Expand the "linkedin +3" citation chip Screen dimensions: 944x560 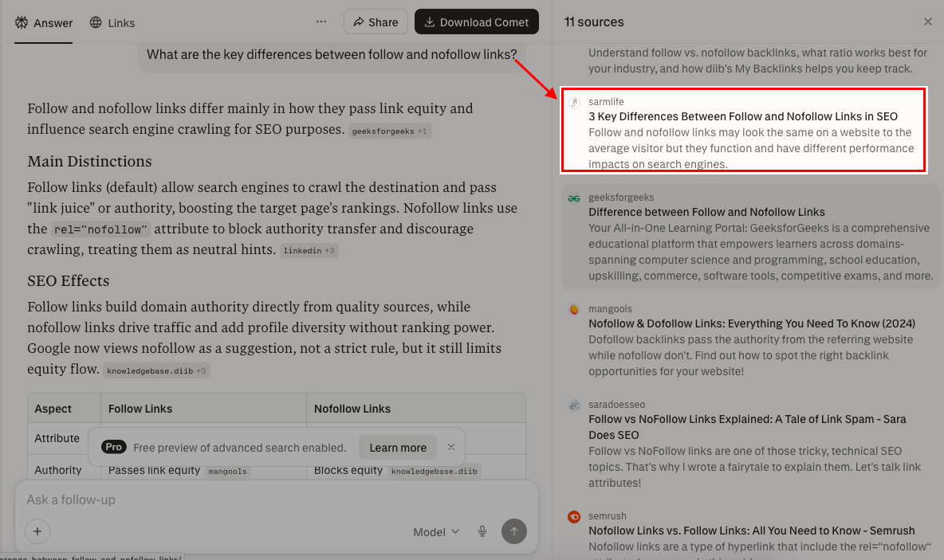click(309, 249)
